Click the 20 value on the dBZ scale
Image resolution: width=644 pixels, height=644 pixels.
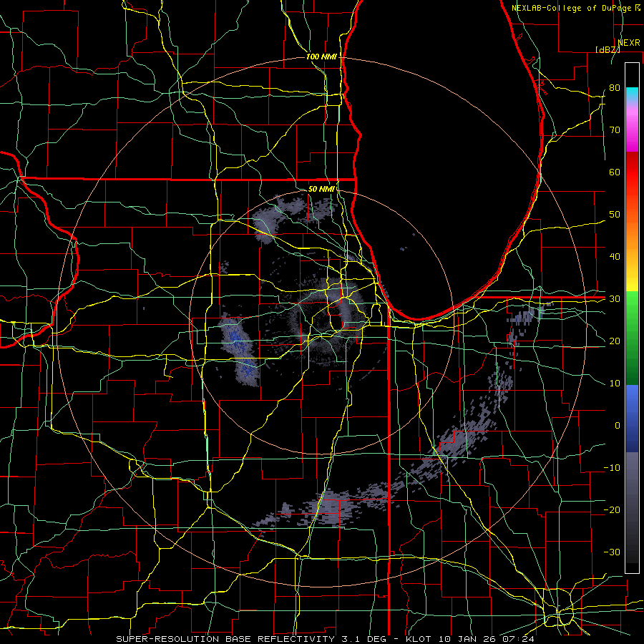(x=615, y=341)
